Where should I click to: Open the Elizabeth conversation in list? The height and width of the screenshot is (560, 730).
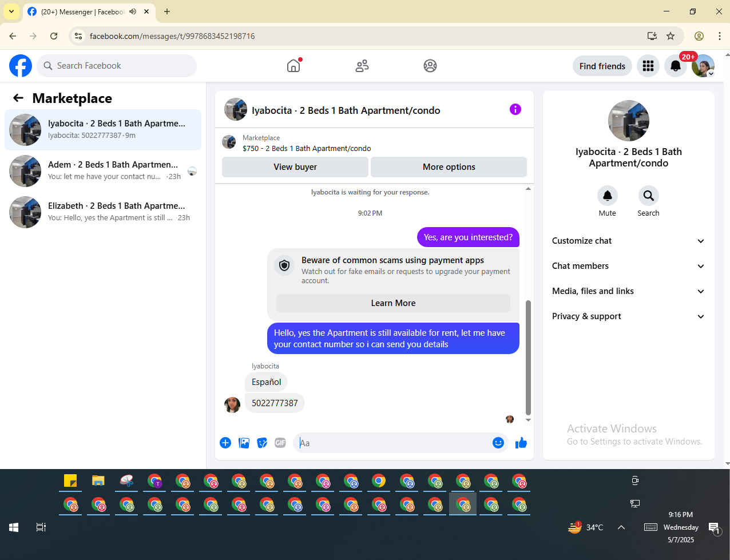pyautogui.click(x=103, y=212)
